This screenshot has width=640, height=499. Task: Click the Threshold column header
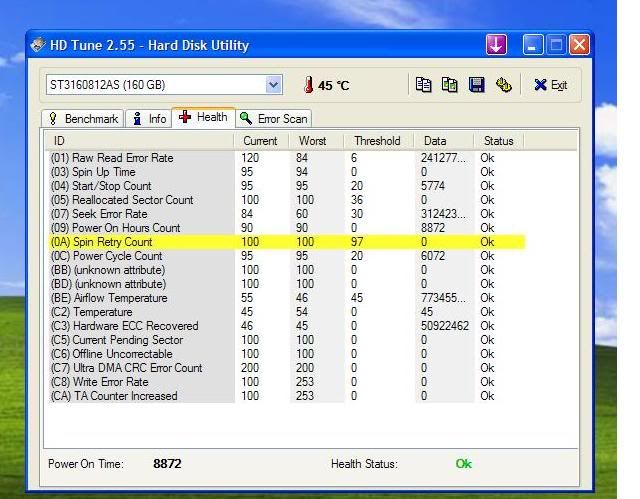point(379,141)
